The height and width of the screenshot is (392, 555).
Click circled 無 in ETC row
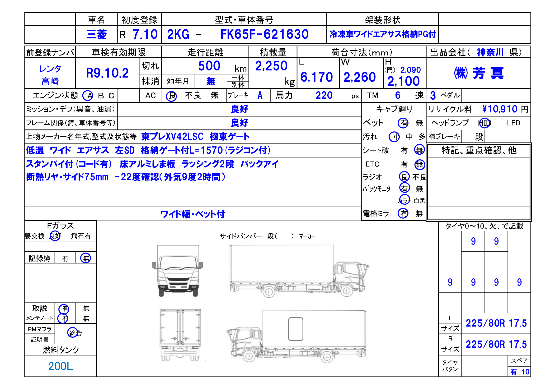pos(420,165)
